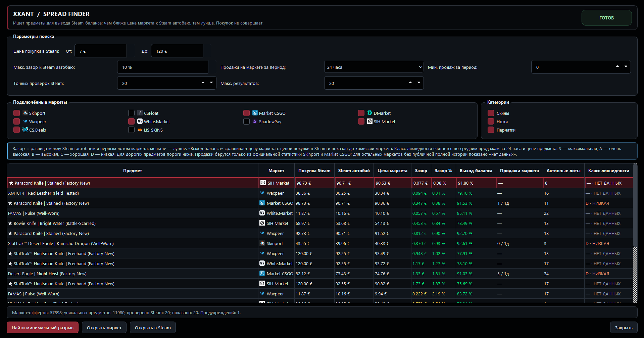Screen dimensions: 644x338
Task: Sort table by Класс ликвидности column header
Action: pyautogui.click(x=608, y=171)
